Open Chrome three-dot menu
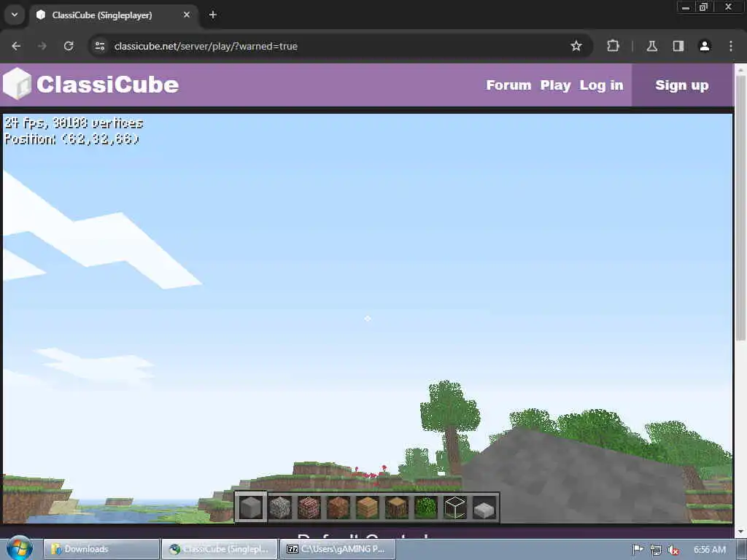 731,46
